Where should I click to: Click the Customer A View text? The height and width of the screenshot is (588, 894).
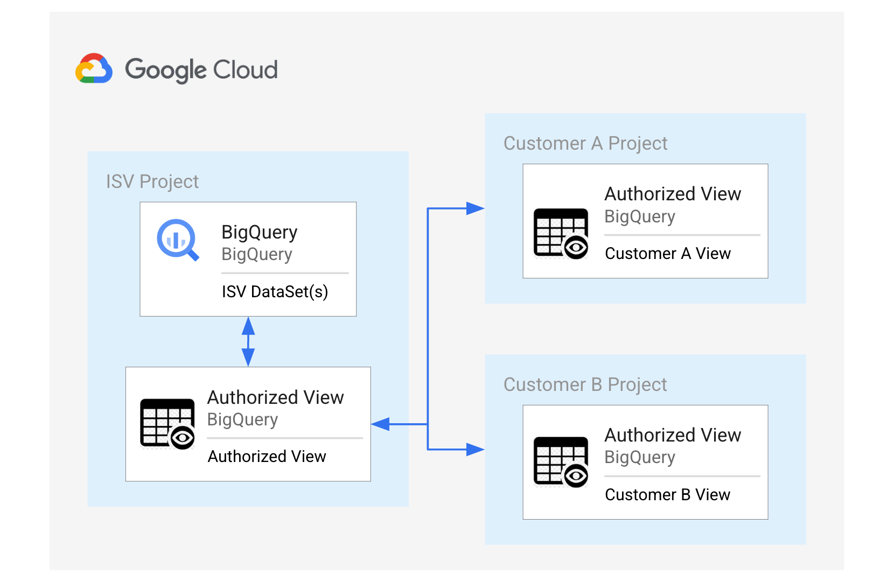coord(668,254)
